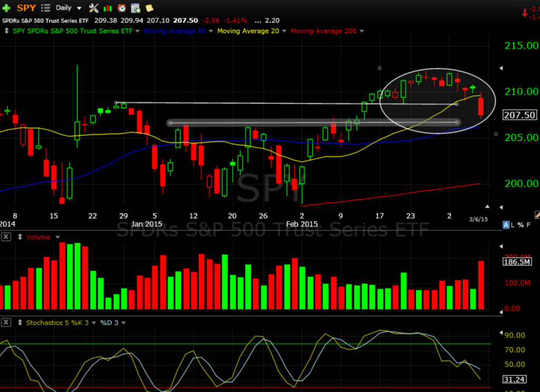This screenshot has height=392, width=540.
Task: Click the reorder arrows beside the Stochastics label
Action: coord(20,322)
